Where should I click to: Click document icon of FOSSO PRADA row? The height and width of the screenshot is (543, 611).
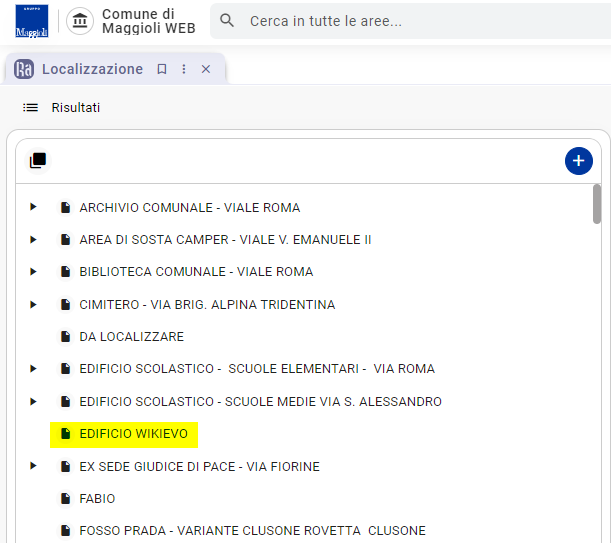pyautogui.click(x=65, y=531)
